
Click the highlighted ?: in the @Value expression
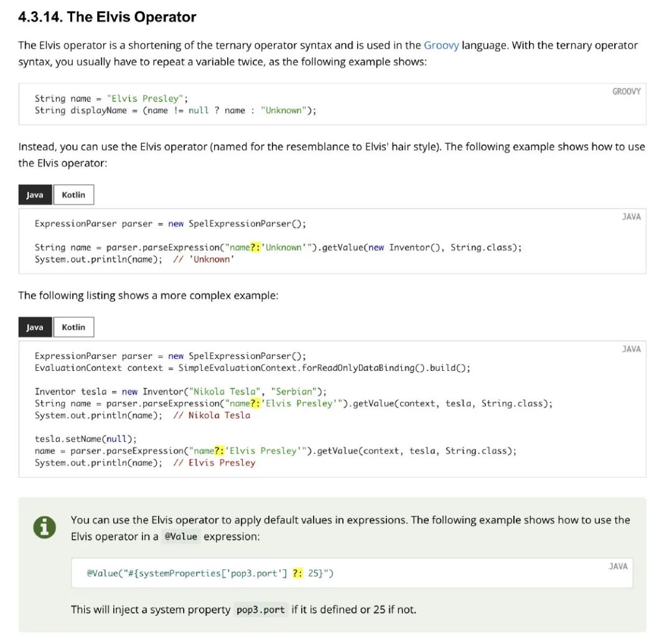pos(297,573)
